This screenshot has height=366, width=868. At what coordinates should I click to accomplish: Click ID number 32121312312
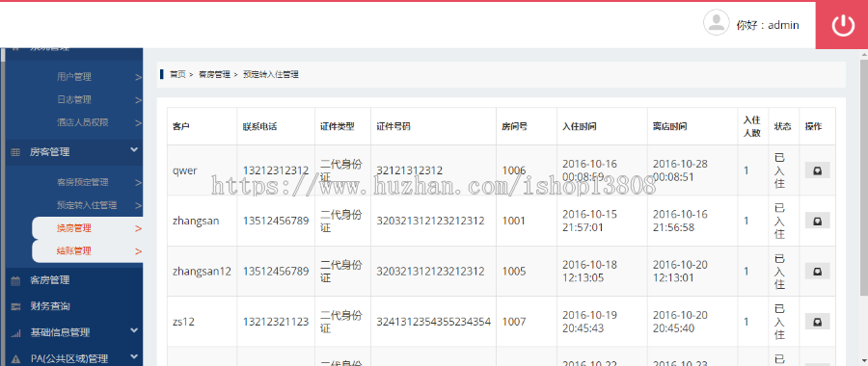tap(410, 170)
